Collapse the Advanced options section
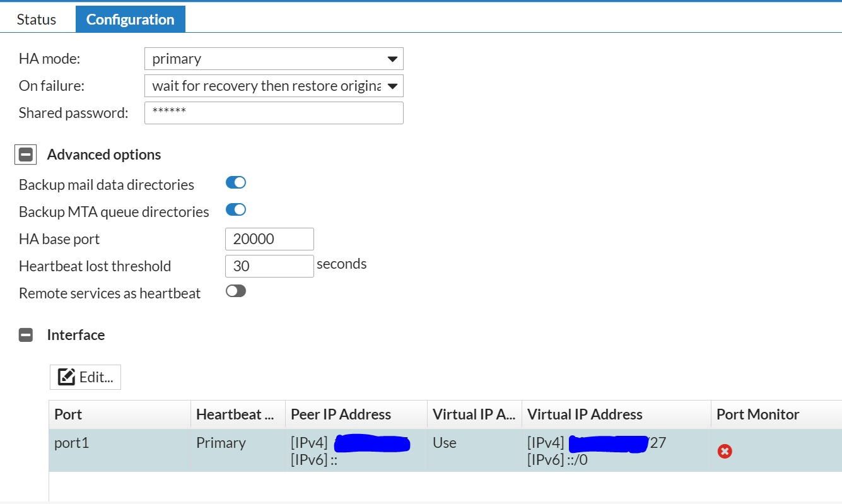Image resolution: width=842 pixels, height=504 pixels. 26,155
